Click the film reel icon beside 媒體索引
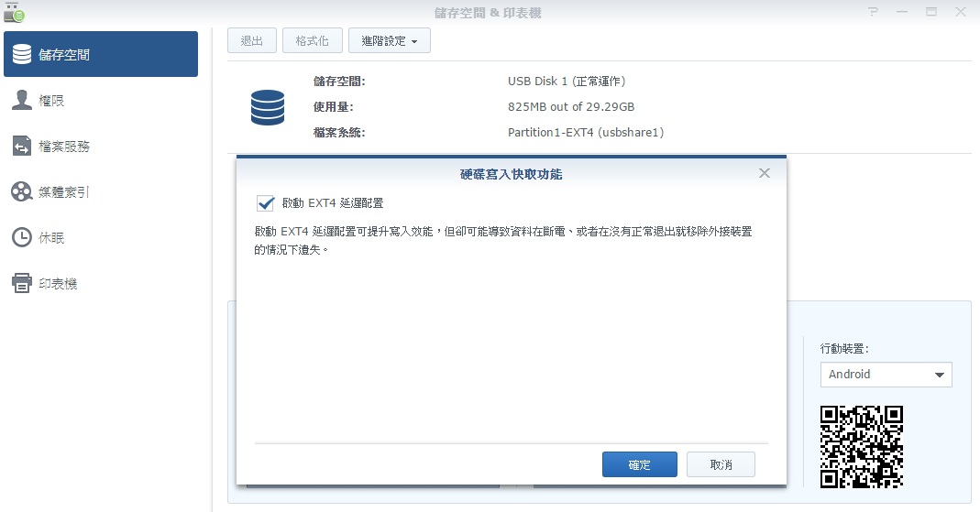The image size is (980, 512). click(x=22, y=191)
